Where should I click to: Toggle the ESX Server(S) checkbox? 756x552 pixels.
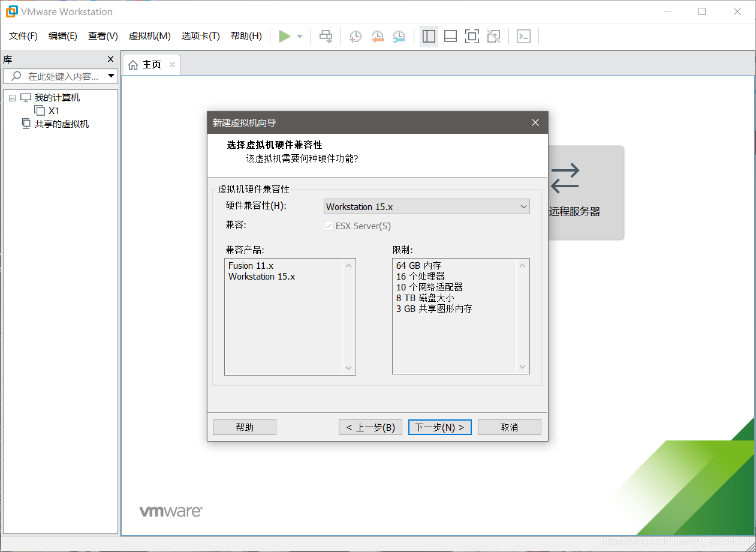pyautogui.click(x=328, y=226)
